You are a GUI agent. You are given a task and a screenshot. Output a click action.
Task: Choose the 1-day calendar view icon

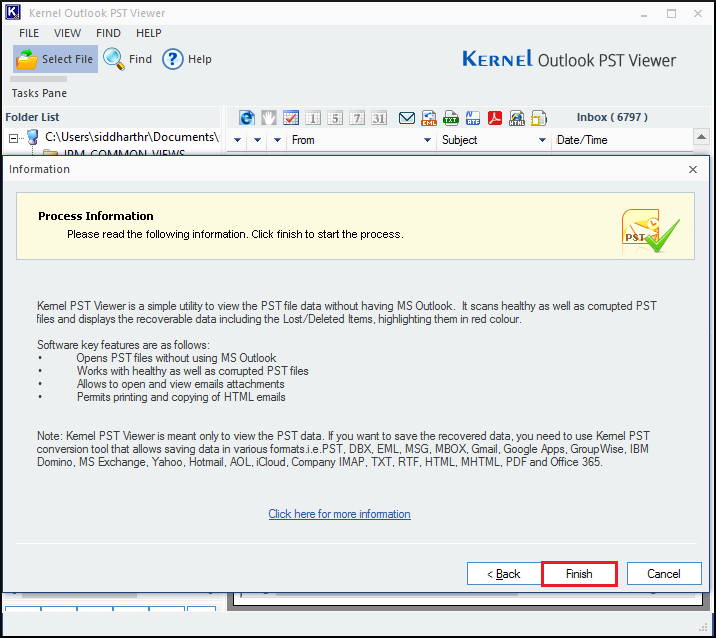[x=313, y=118]
